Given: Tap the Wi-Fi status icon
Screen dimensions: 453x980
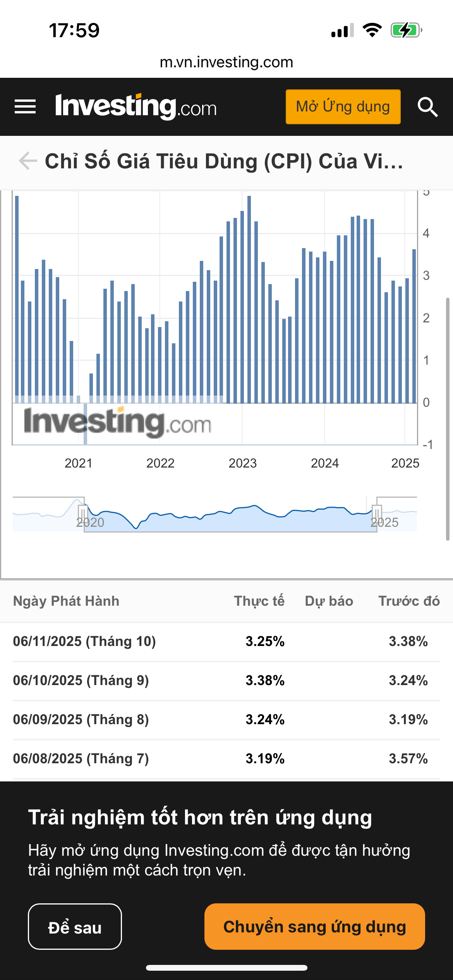Looking at the screenshot, I should [x=372, y=30].
